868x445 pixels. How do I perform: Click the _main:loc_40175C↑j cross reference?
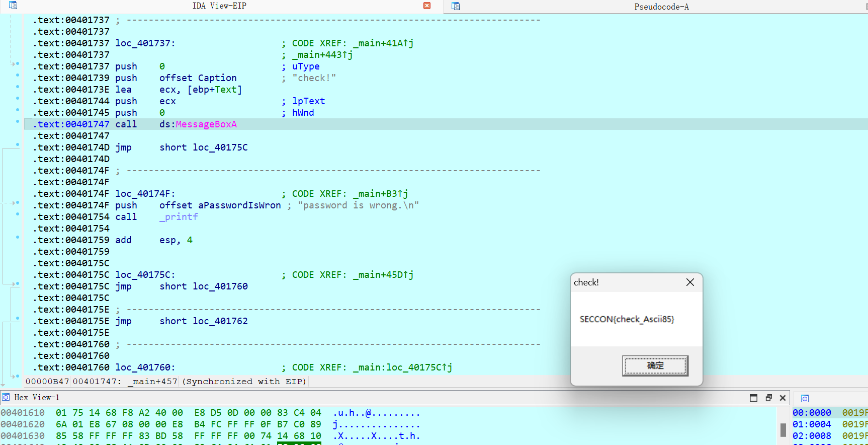(x=402, y=367)
